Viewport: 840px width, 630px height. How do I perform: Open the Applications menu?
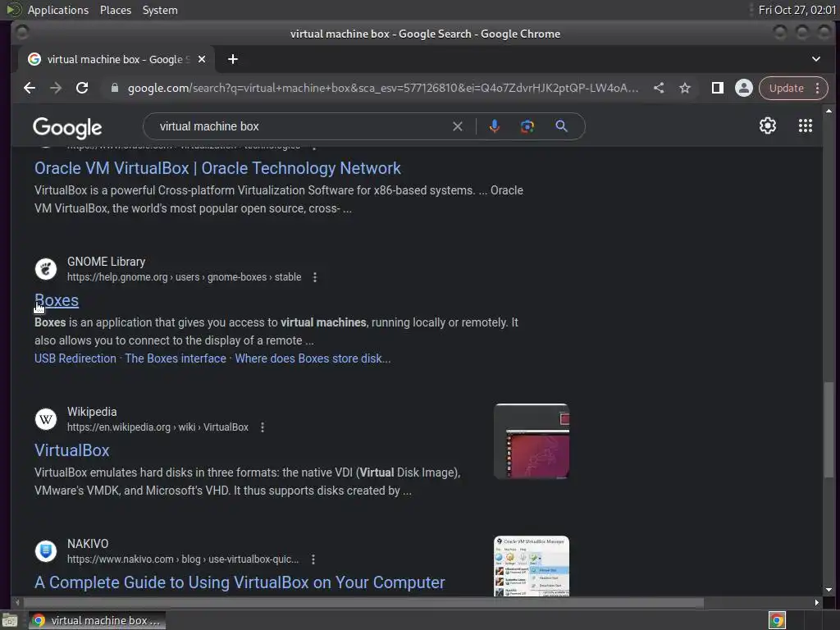click(58, 10)
